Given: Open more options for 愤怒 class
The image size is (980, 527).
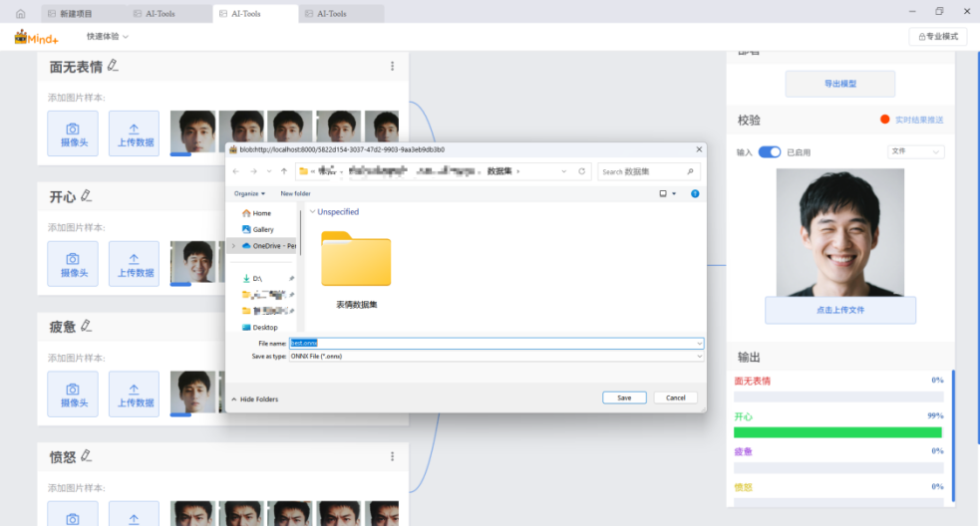Looking at the screenshot, I should pos(393,457).
